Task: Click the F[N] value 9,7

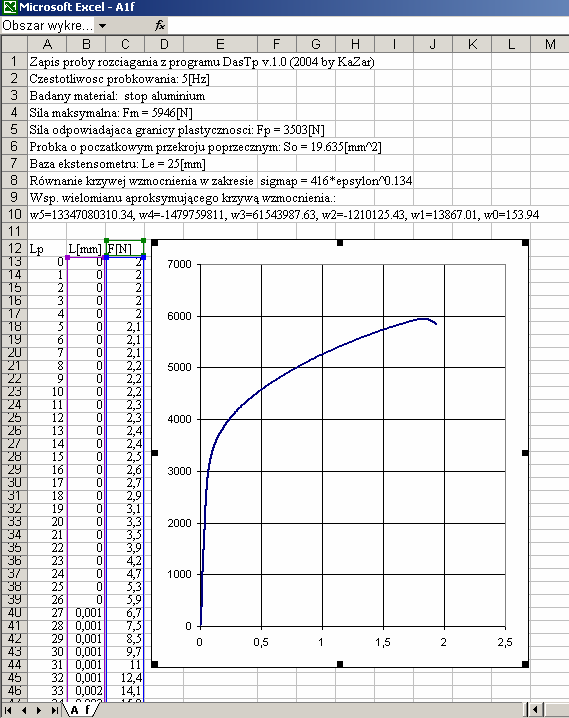Action: coord(125,651)
